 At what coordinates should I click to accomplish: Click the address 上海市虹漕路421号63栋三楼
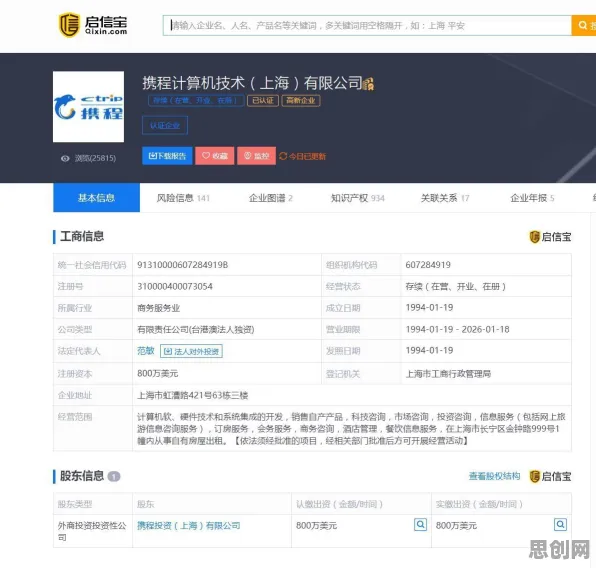[192, 395]
